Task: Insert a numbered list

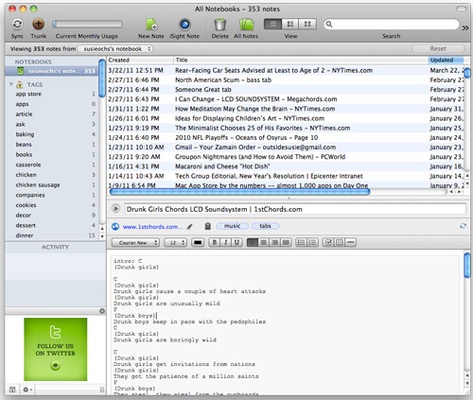Action: point(312,243)
